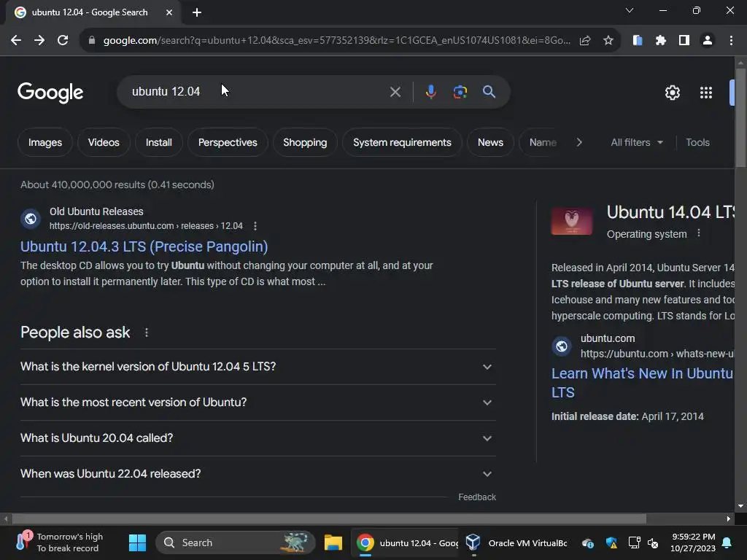Open the Ubuntu 14.04 knowledge panel thumbnail
747x560 pixels.
572,221
